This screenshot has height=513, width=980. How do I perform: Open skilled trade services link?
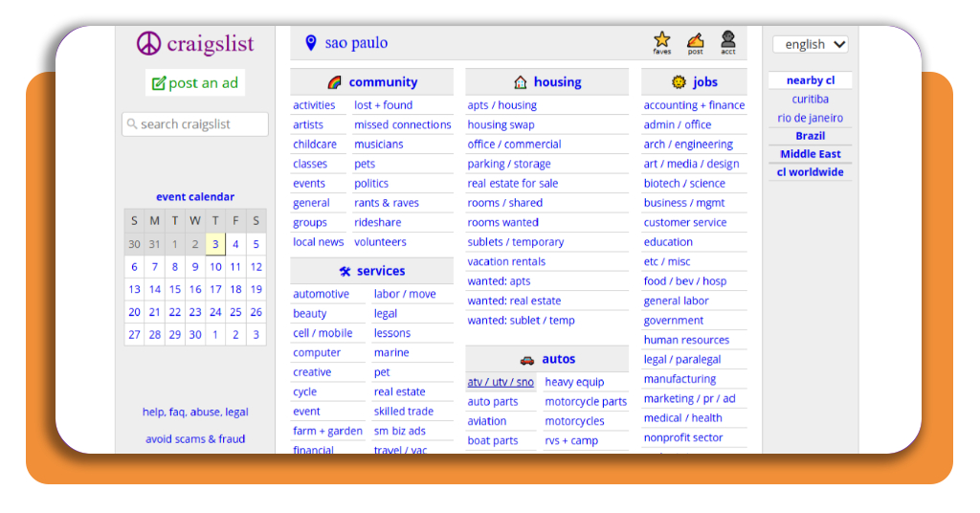click(404, 412)
